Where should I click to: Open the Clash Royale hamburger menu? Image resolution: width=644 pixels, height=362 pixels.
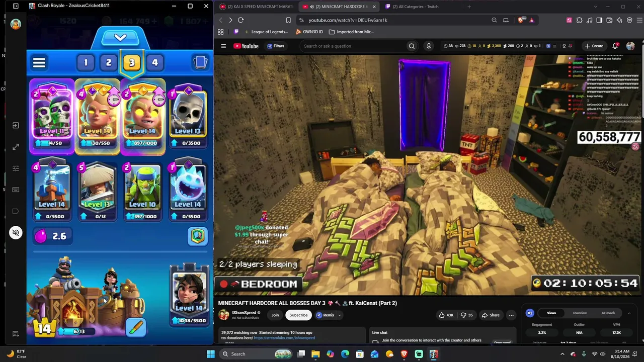[39, 63]
